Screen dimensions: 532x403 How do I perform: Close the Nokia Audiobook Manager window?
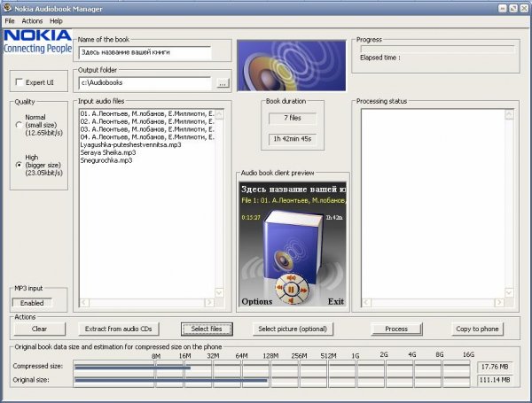[x=524, y=9]
